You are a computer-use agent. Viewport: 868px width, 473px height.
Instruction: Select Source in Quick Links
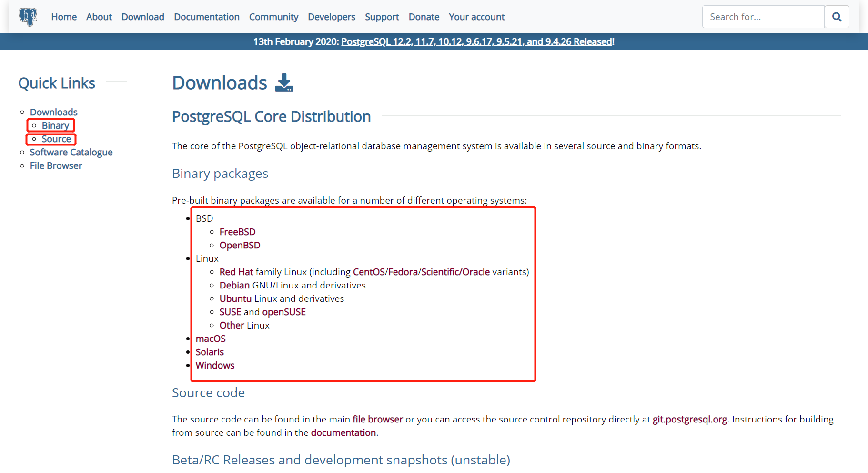[56, 139]
